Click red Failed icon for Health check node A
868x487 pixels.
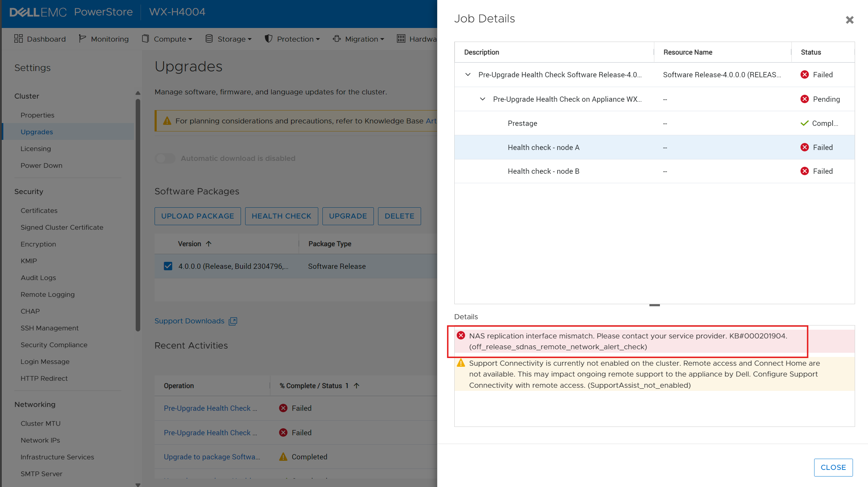(805, 147)
